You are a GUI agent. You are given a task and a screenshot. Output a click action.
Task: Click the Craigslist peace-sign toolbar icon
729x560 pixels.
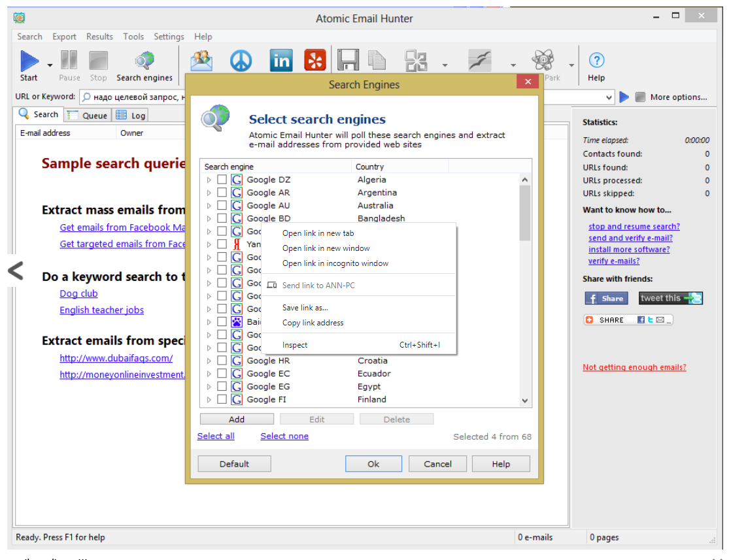241,59
